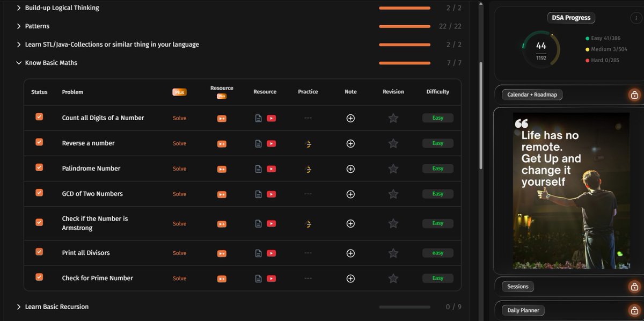Open Plus video for Reverse a number
Screen dimensions: 644x321
coord(222,143)
